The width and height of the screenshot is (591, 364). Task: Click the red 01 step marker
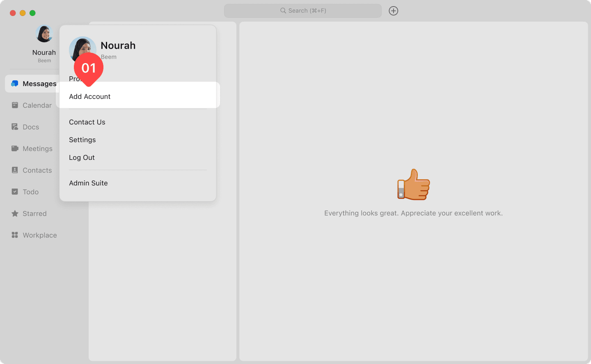89,68
